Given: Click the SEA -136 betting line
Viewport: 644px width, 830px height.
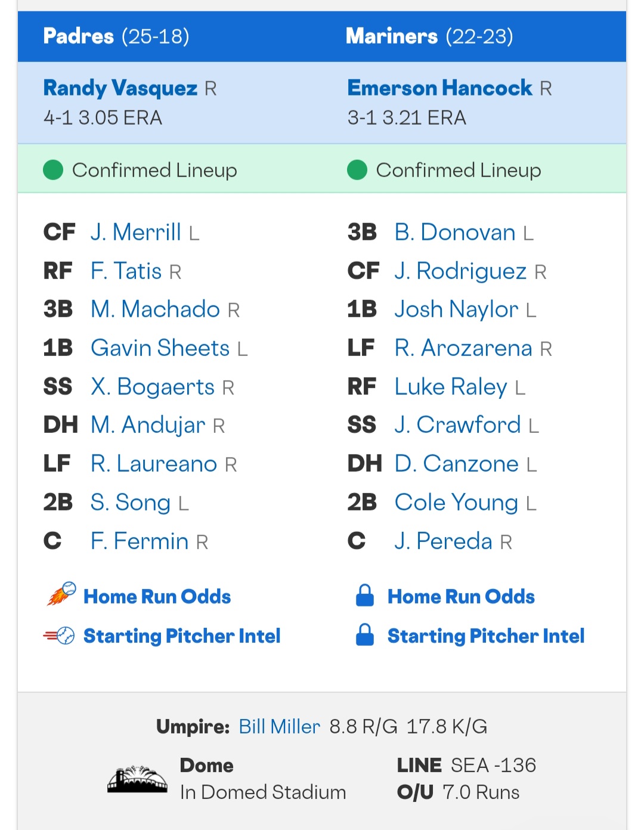Looking at the screenshot, I should point(494,765).
